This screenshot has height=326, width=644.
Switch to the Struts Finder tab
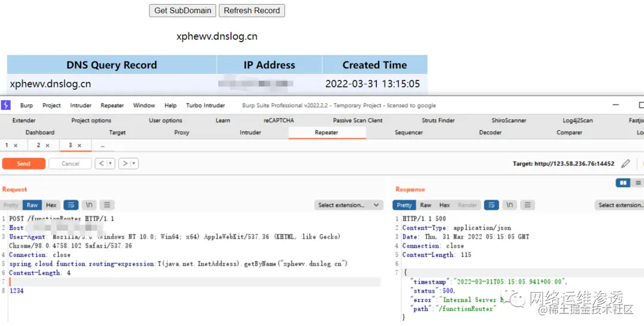(438, 120)
